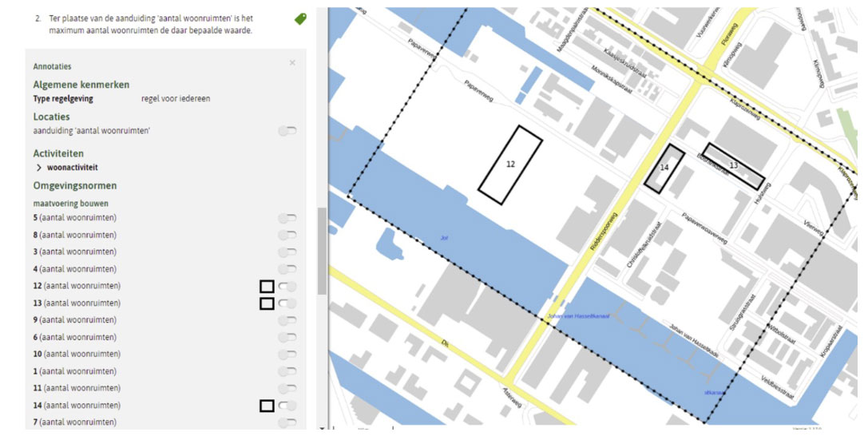This screenshot has width=868, height=436.
Task: Click the 10 (aantal woonruimten) label
Action: point(76,354)
